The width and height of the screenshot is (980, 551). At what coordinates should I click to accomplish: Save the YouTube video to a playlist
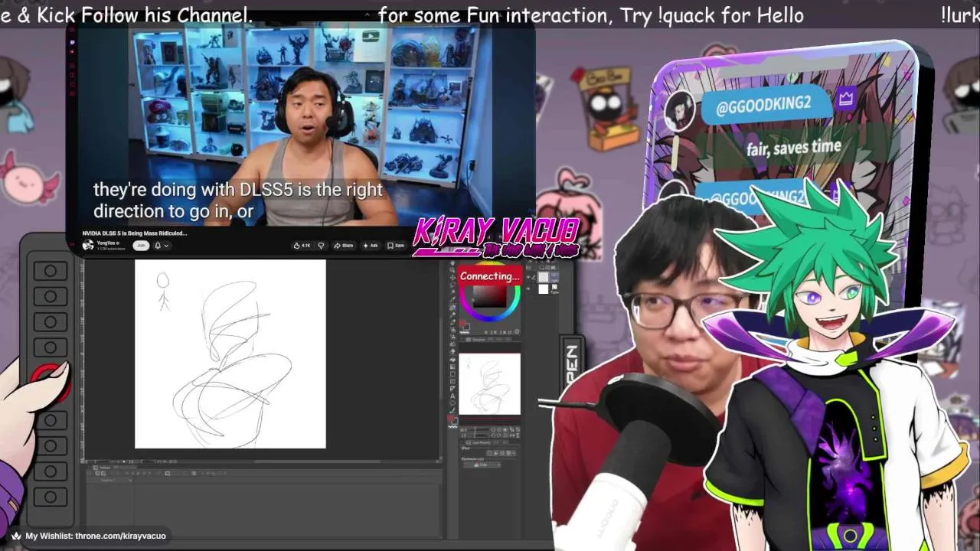click(x=396, y=246)
